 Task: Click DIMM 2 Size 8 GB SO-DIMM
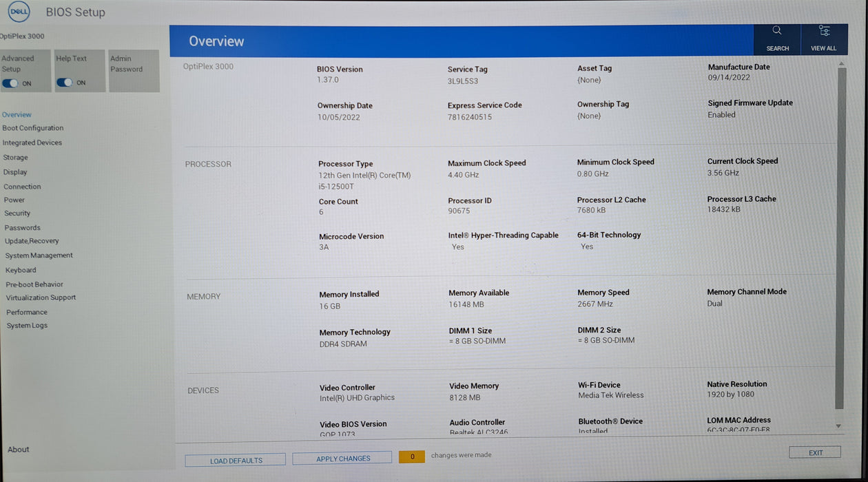pyautogui.click(x=606, y=340)
